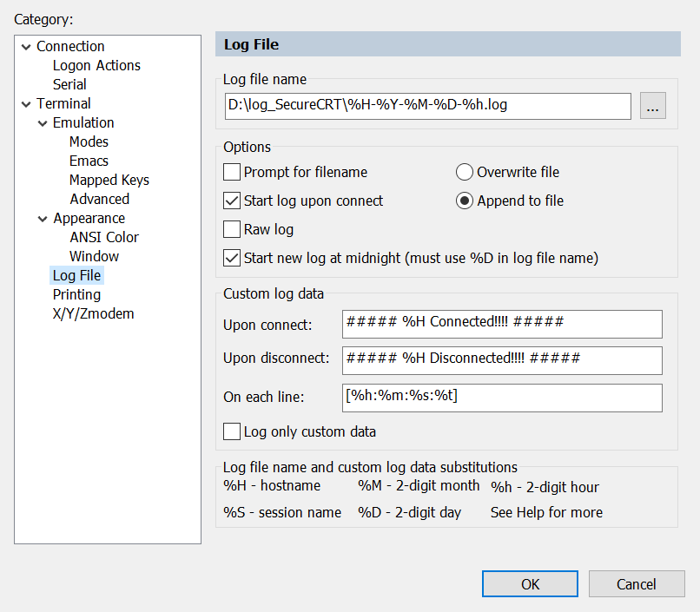Collapse the Emulation tree branch

(41, 122)
